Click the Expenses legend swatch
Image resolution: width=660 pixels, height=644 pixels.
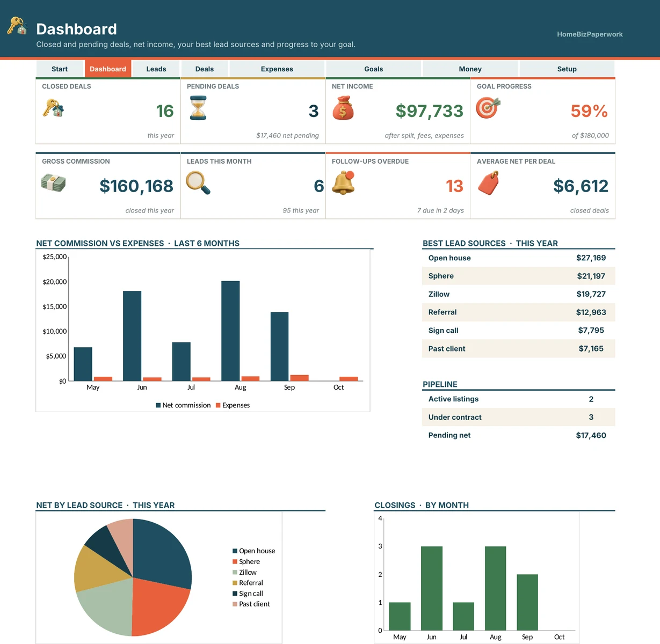click(218, 405)
